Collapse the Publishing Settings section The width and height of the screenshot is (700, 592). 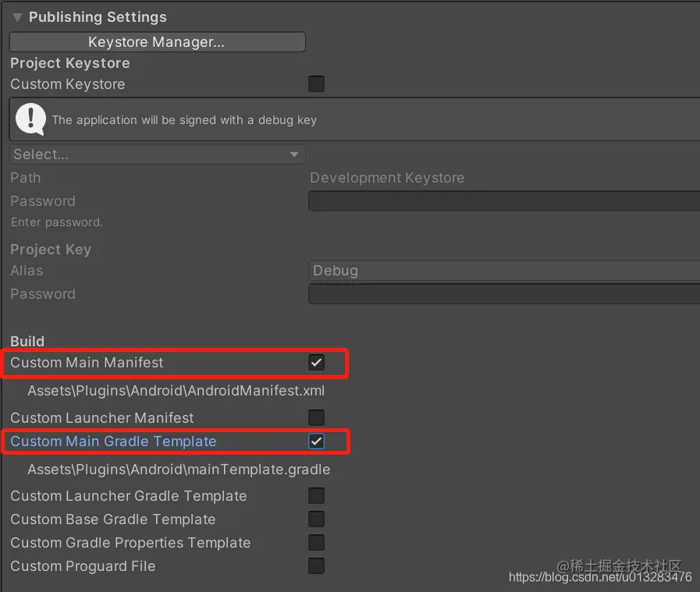[17, 17]
